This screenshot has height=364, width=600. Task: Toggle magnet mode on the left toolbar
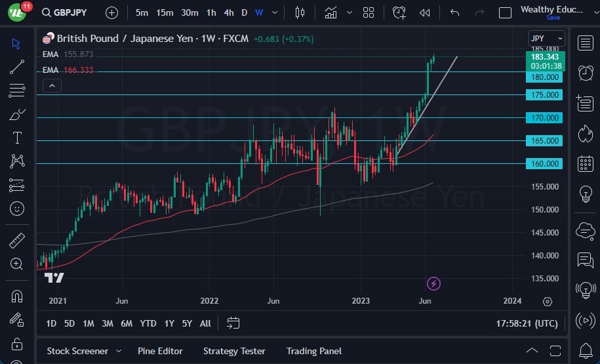coord(16,296)
